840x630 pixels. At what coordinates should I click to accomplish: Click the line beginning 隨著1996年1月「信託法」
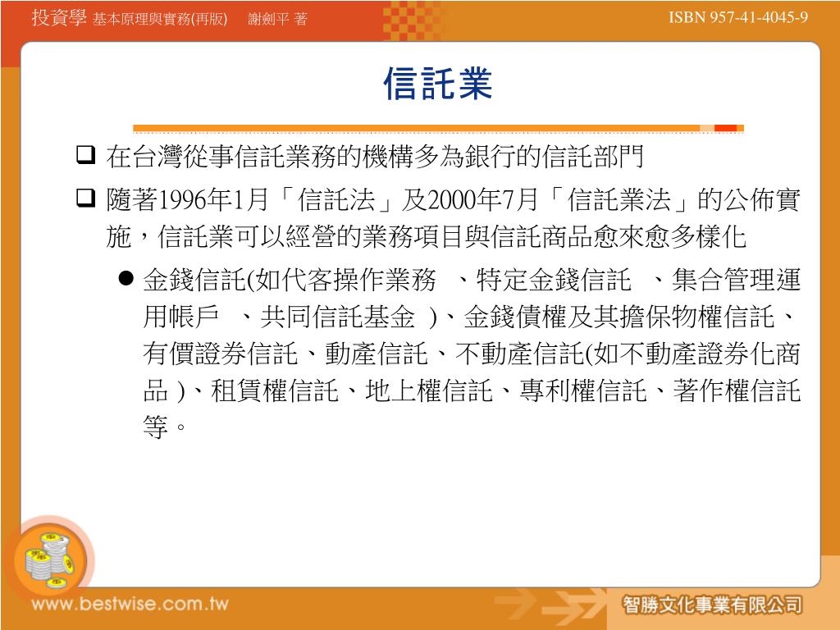click(453, 200)
